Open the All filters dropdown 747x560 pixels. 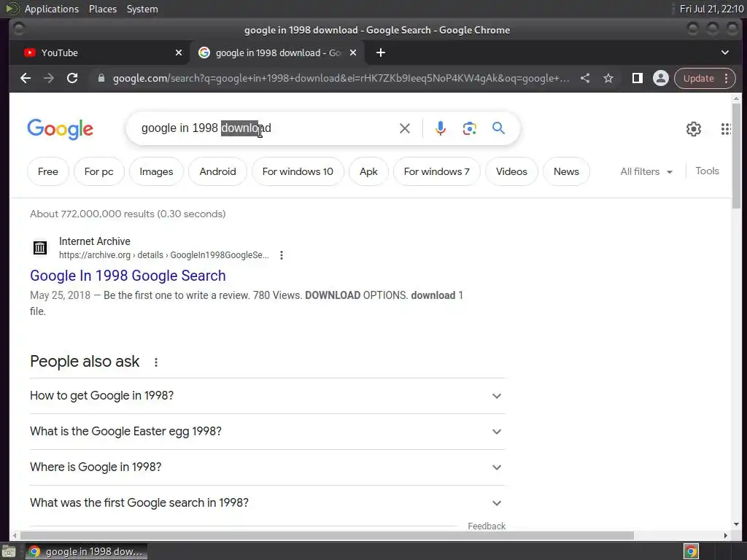646,171
